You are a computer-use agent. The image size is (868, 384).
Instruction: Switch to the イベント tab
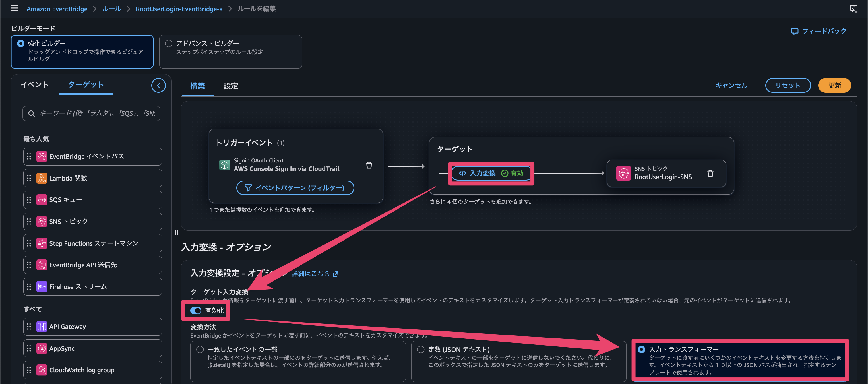(35, 85)
